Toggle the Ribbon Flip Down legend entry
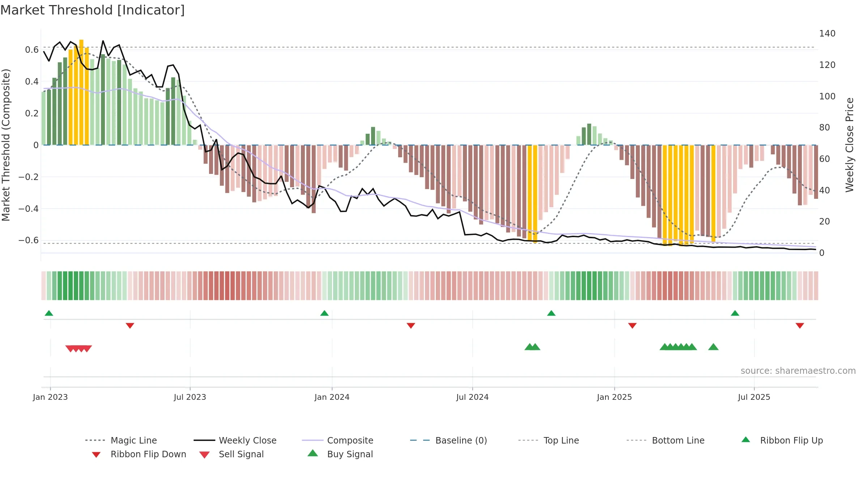The width and height of the screenshot is (868, 488). tap(139, 454)
